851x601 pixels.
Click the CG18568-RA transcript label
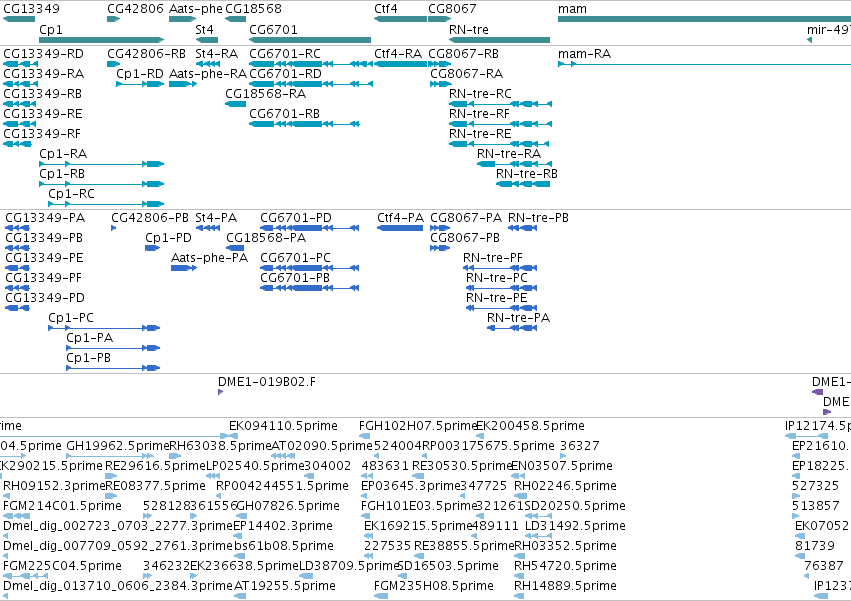click(265, 93)
